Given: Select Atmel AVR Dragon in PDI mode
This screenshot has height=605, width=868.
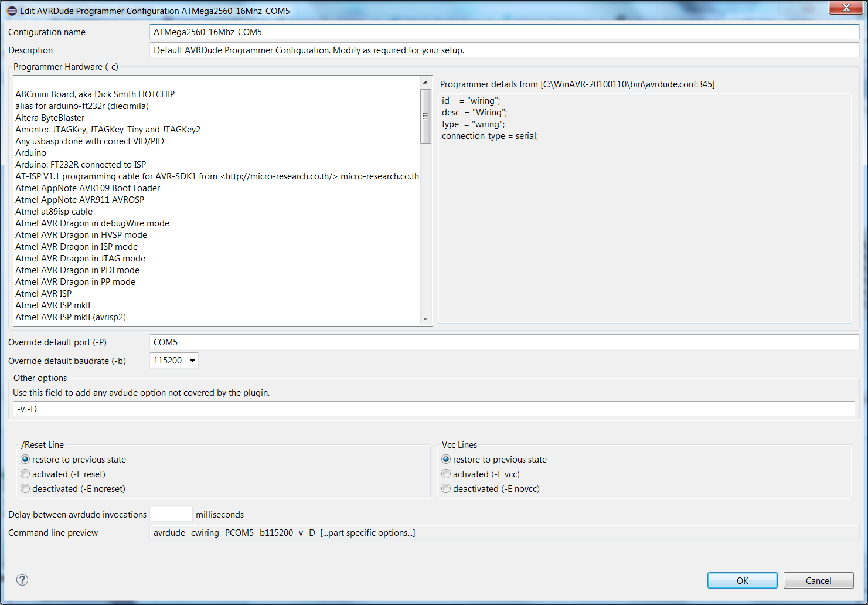Looking at the screenshot, I should click(77, 270).
